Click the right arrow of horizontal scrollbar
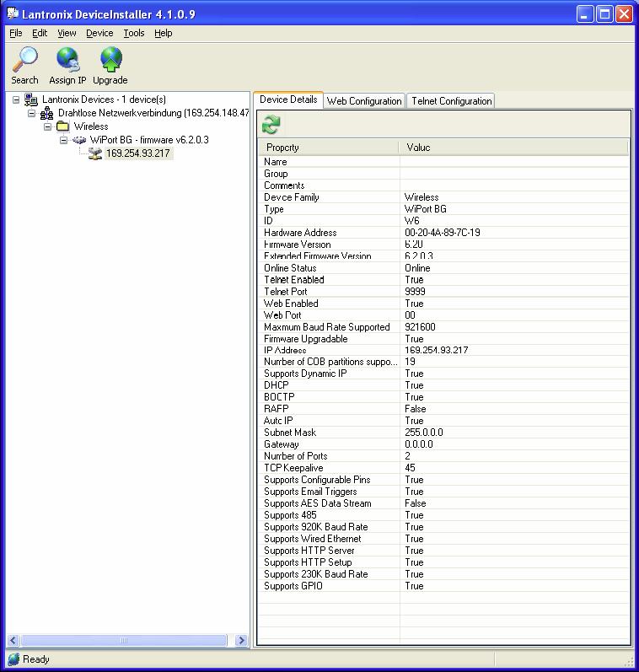639x672 pixels. click(x=241, y=640)
